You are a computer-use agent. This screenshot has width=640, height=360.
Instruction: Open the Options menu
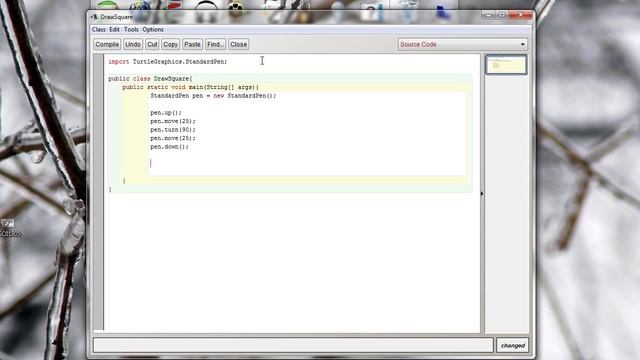(153, 29)
